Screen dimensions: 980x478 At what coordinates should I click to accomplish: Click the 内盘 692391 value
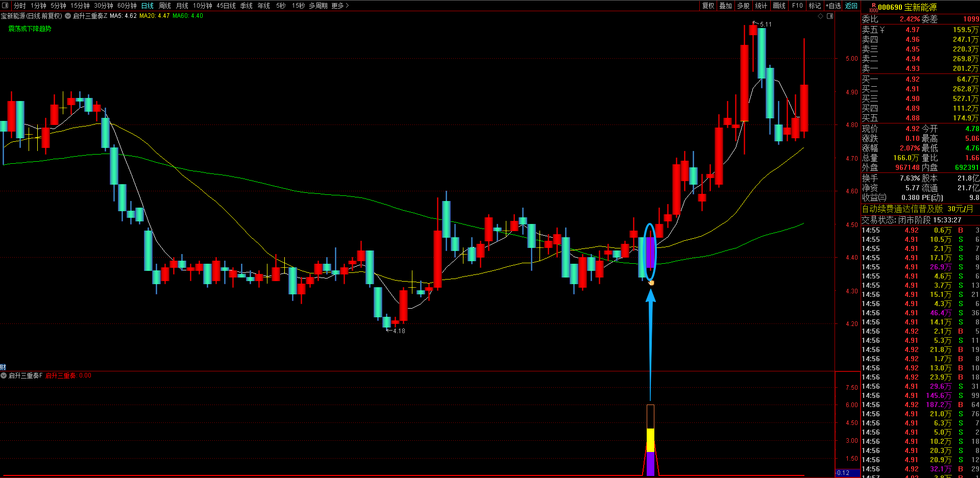tap(967, 168)
